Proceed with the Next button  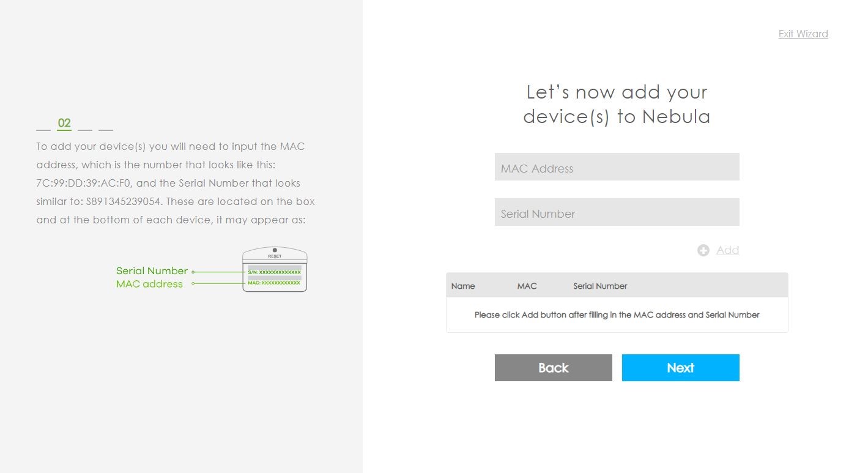tap(680, 368)
